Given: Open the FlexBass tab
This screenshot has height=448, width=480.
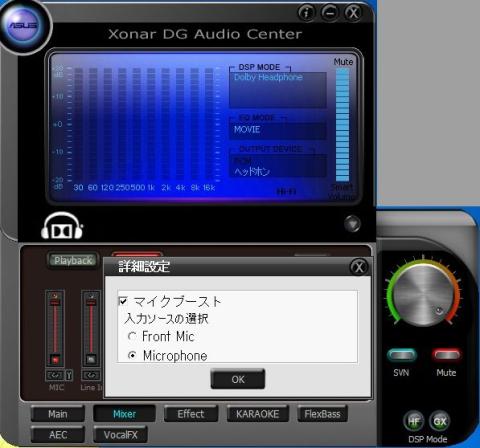Looking at the screenshot, I should [x=322, y=414].
